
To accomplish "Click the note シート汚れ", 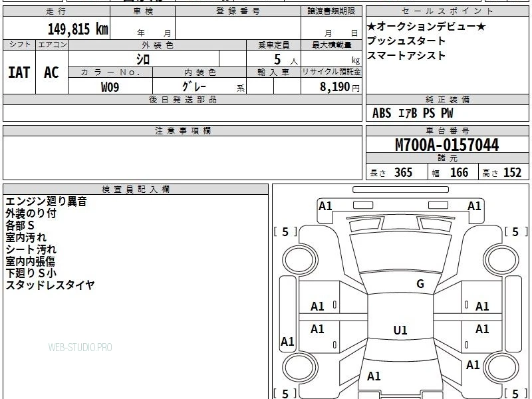I will click(31, 249).
